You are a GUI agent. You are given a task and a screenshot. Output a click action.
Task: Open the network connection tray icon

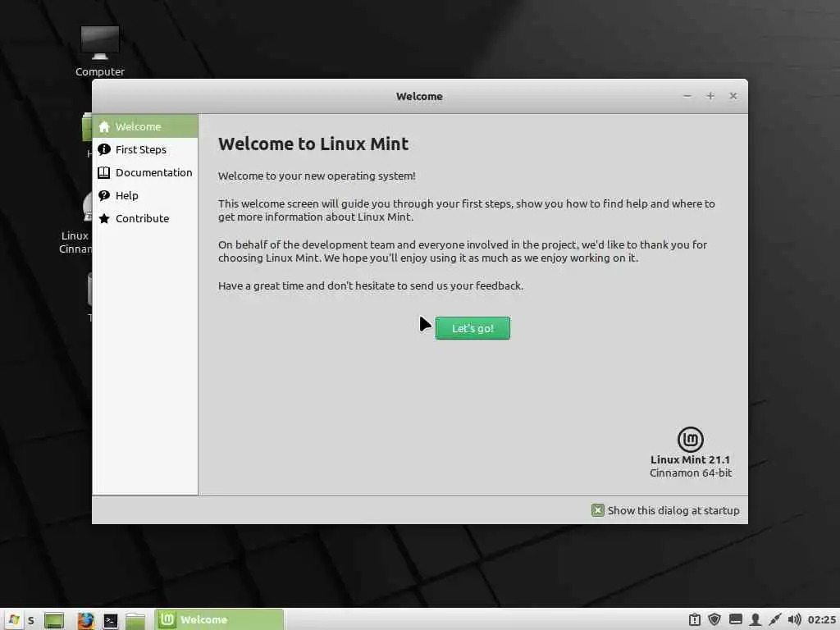[774, 620]
